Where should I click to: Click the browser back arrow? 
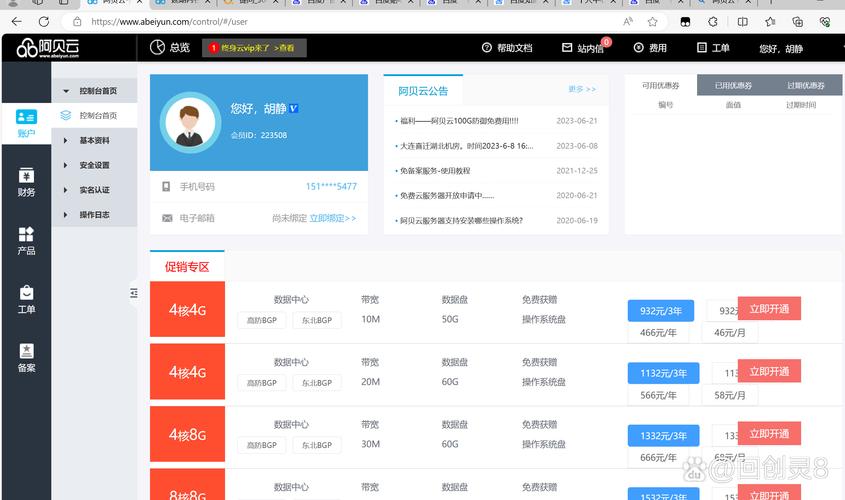click(17, 22)
